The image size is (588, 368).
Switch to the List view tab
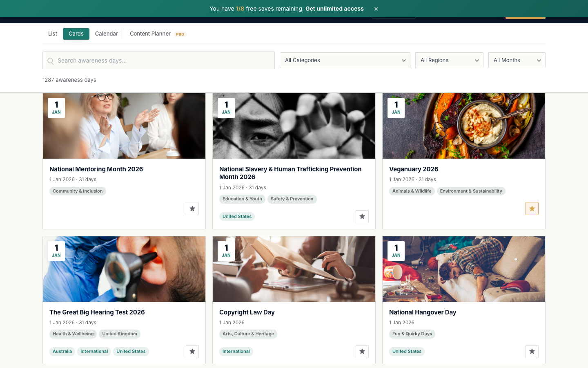(x=52, y=34)
